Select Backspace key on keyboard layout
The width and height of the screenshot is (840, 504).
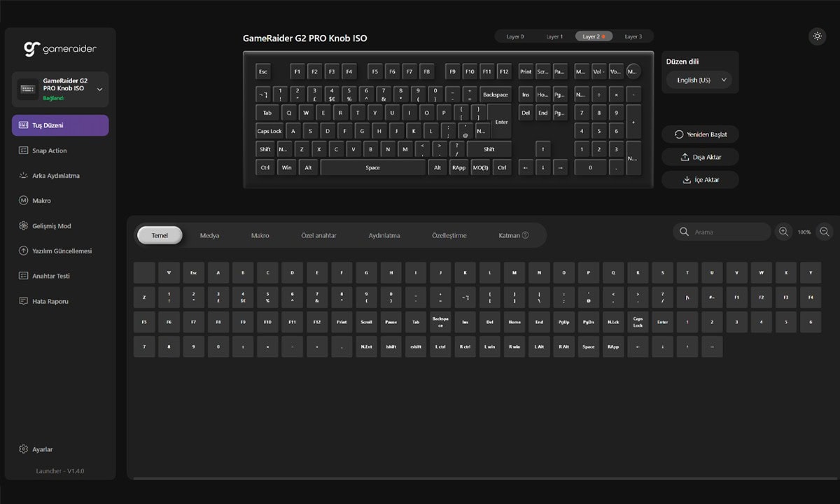(x=496, y=94)
